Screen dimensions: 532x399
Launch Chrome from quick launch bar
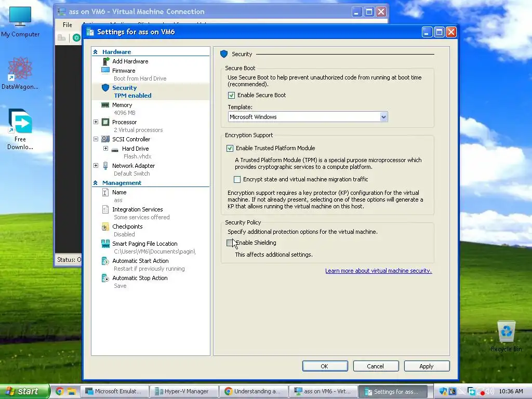coord(59,391)
